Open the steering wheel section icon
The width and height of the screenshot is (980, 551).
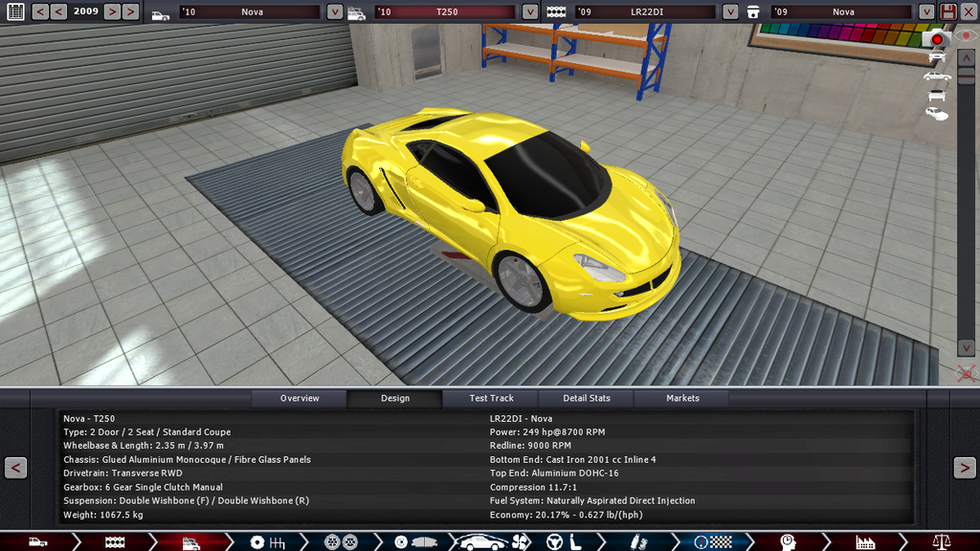click(x=554, y=542)
